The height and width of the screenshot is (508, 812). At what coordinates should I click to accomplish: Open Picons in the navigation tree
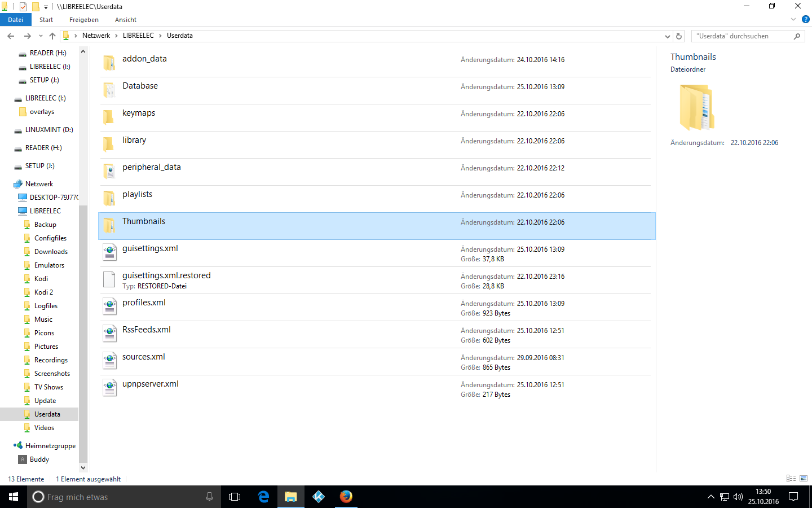(44, 333)
